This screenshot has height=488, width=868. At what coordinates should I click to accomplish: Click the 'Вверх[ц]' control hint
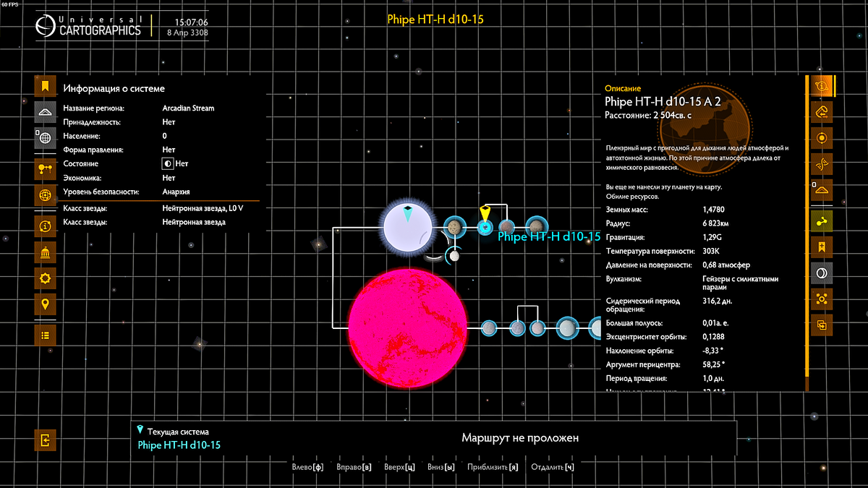(399, 467)
